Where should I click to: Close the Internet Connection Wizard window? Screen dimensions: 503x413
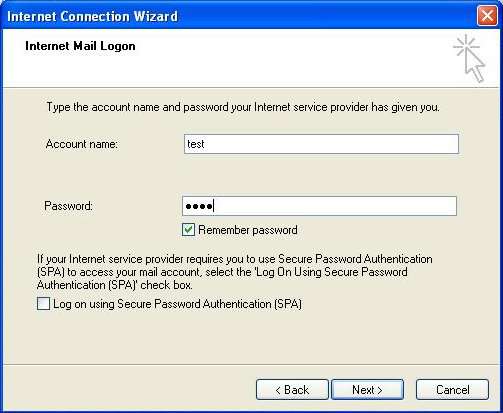click(x=487, y=16)
